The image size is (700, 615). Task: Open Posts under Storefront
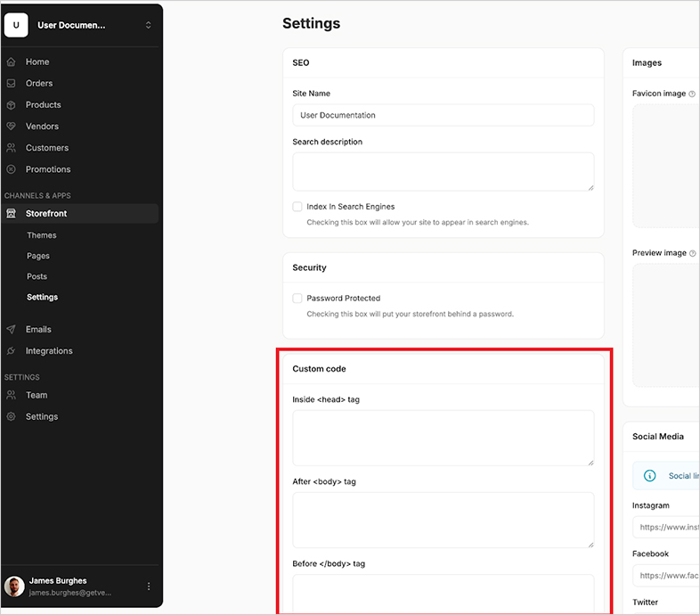pyautogui.click(x=37, y=276)
